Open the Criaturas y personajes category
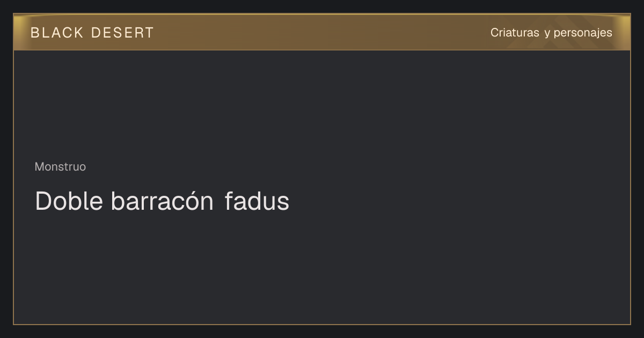 pos(551,33)
